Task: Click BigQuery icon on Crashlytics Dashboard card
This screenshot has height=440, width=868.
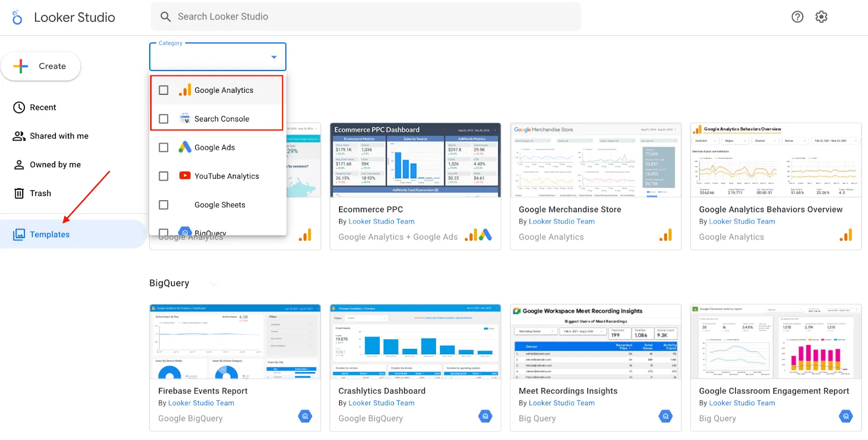Action: coord(486,416)
